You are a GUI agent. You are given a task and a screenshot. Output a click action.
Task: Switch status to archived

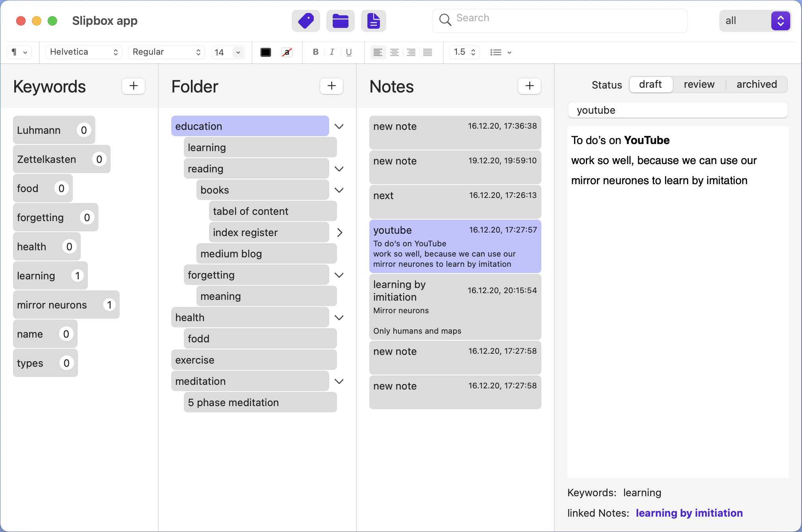coord(756,84)
